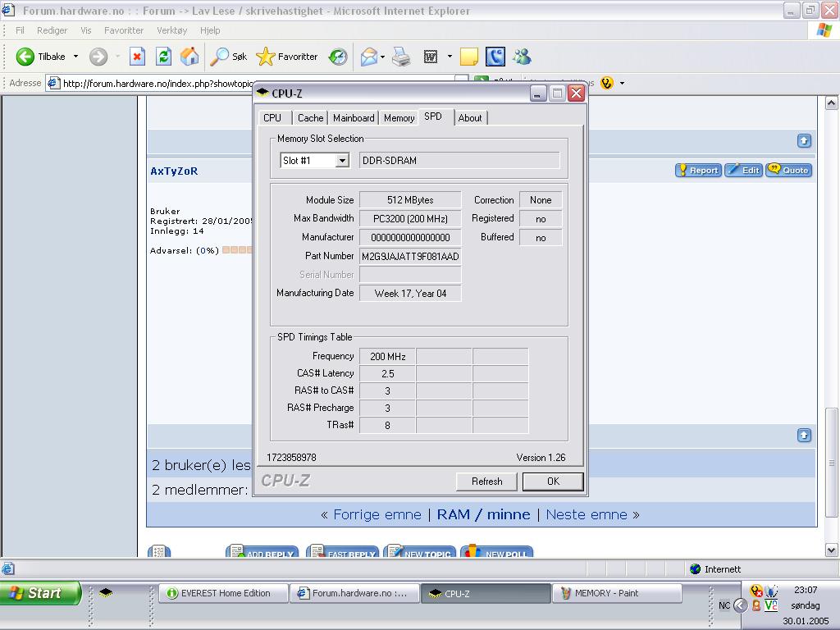Stop page loading with red X icon

pyautogui.click(x=137, y=57)
